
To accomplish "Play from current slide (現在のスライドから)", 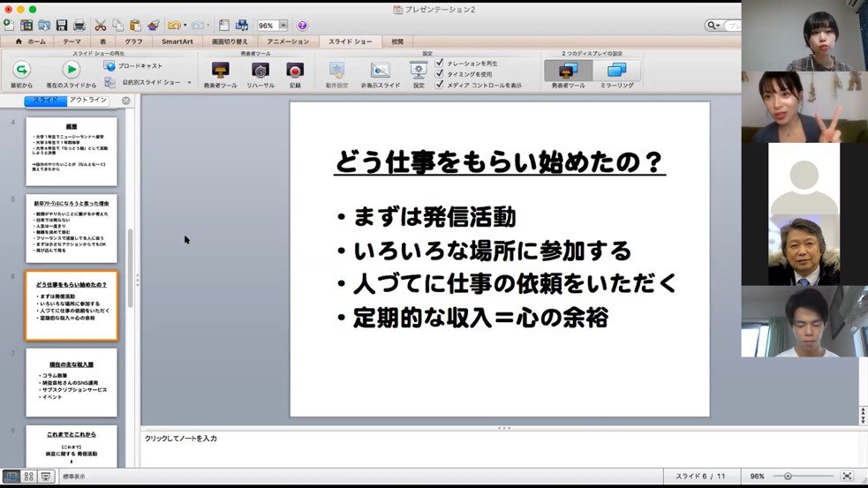I will 71,71.
